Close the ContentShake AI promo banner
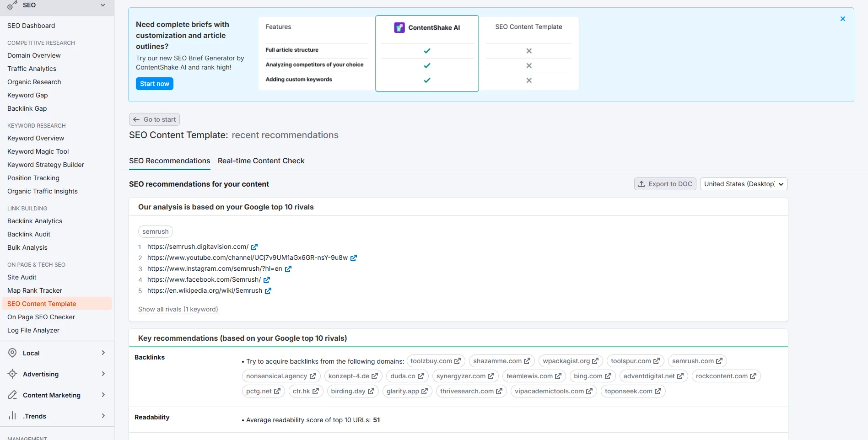The image size is (868, 440). pos(842,19)
